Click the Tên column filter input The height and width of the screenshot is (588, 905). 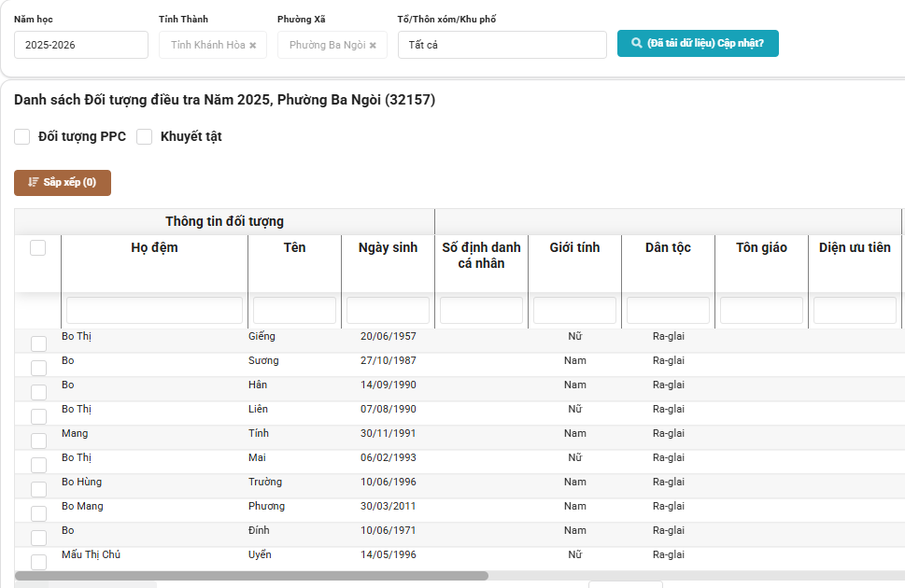[x=294, y=311]
